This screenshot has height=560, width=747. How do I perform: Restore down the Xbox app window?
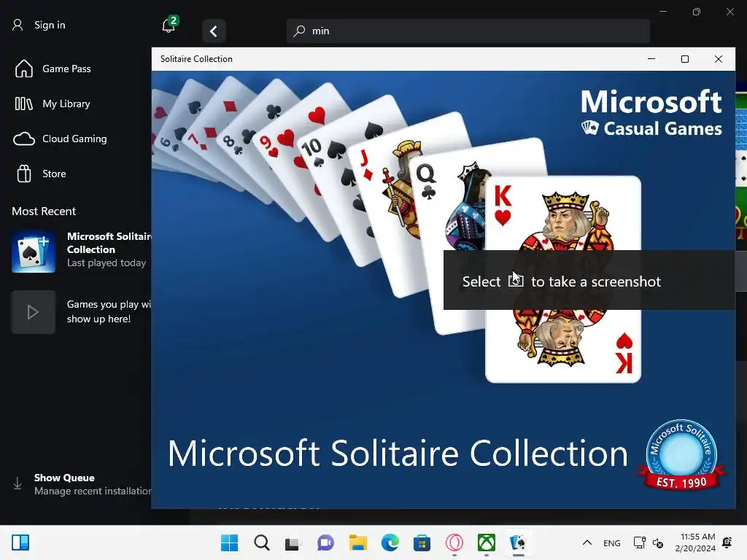(697, 12)
